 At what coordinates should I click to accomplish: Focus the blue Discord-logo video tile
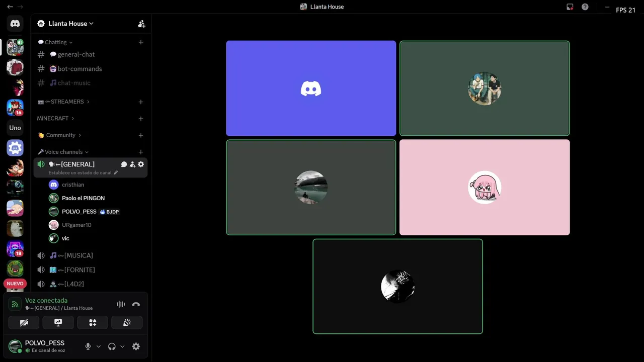pyautogui.click(x=311, y=88)
